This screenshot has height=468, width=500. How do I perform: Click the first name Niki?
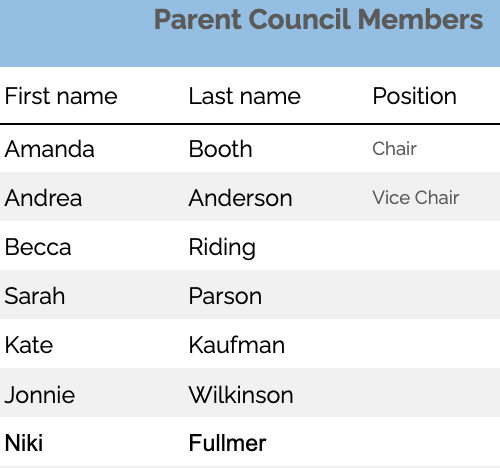tap(24, 443)
